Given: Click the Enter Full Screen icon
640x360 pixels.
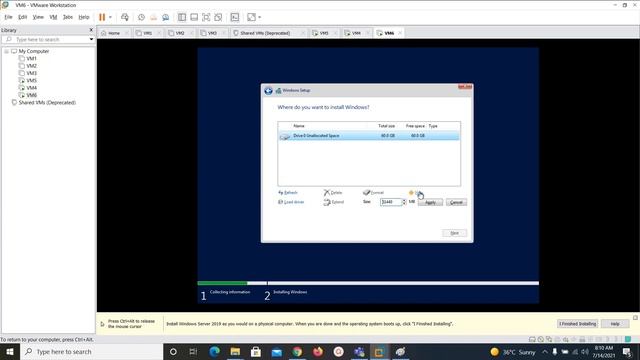Looking at the screenshot, I should point(206,17).
